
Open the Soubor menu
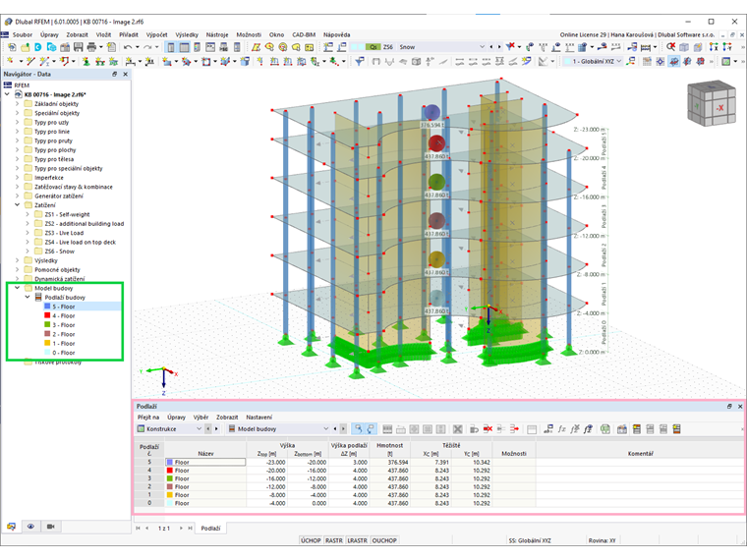pos(23,34)
